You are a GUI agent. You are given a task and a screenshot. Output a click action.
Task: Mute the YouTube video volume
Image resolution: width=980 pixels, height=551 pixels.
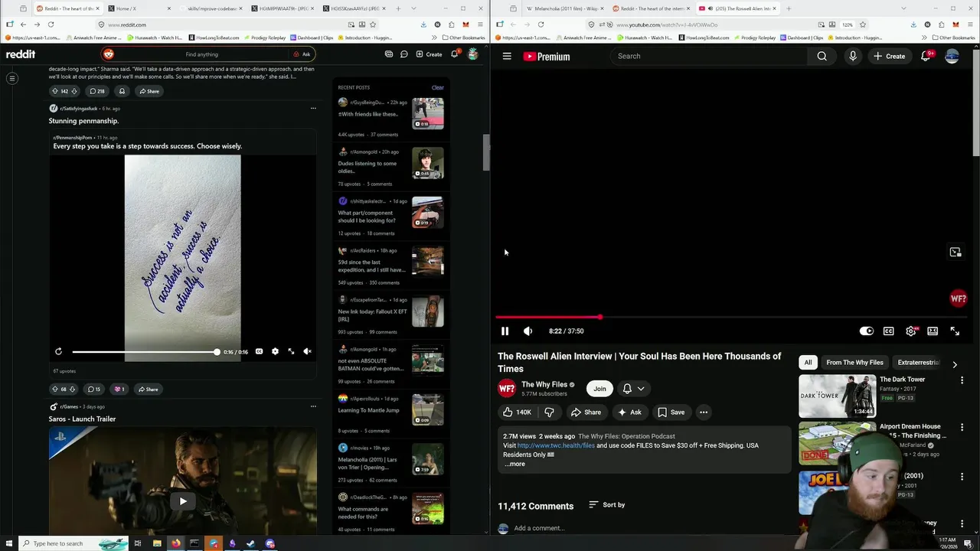528,331
